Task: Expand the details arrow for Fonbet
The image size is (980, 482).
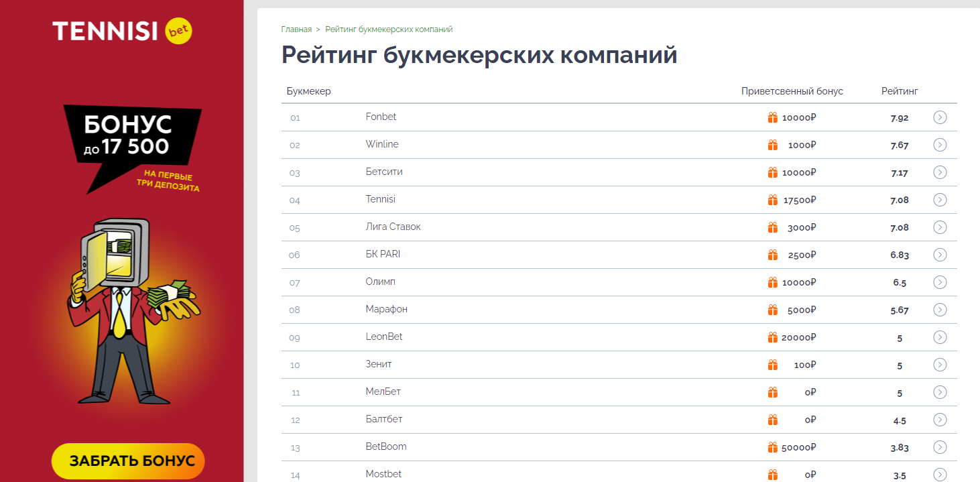Action: click(x=940, y=117)
